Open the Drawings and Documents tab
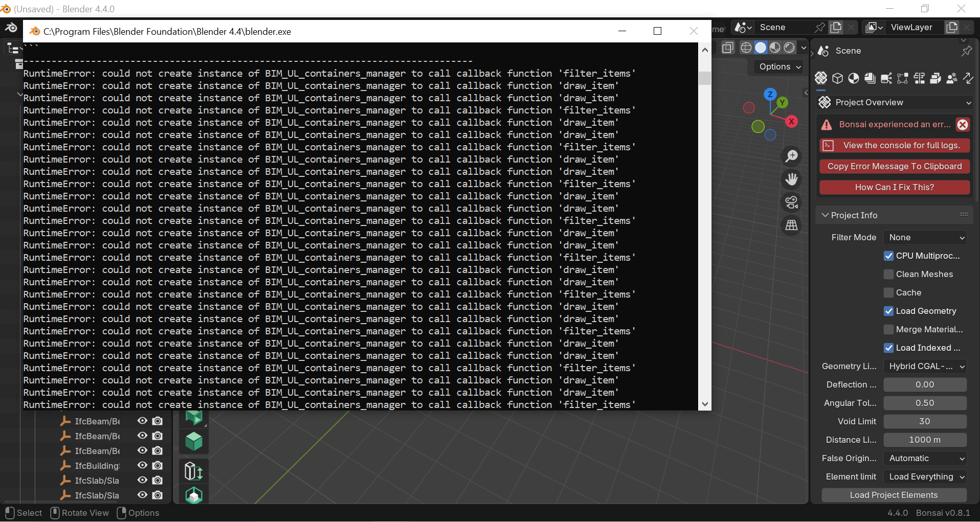Image resolution: width=980 pixels, height=522 pixels. tap(870, 78)
